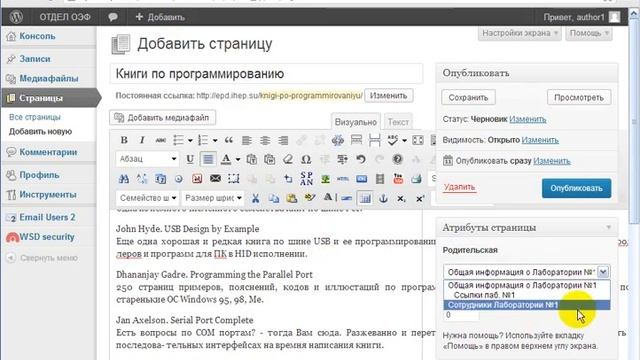Open the Семейство шрифтов font family dropdown
Image resolution: width=640 pixels, height=360 pixels.
pos(147,198)
